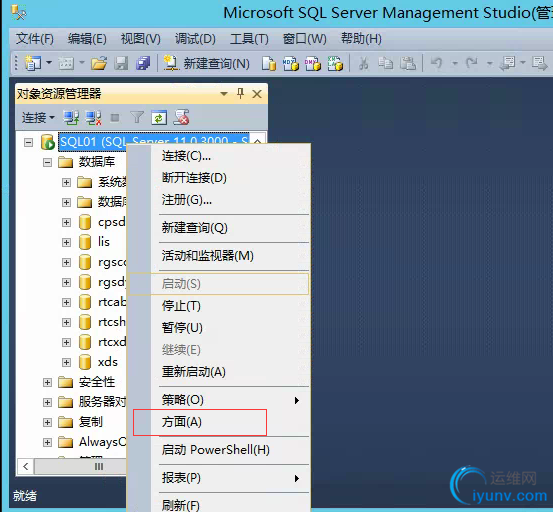
Task: Click the DMX query icon
Action: pyautogui.click(x=313, y=64)
